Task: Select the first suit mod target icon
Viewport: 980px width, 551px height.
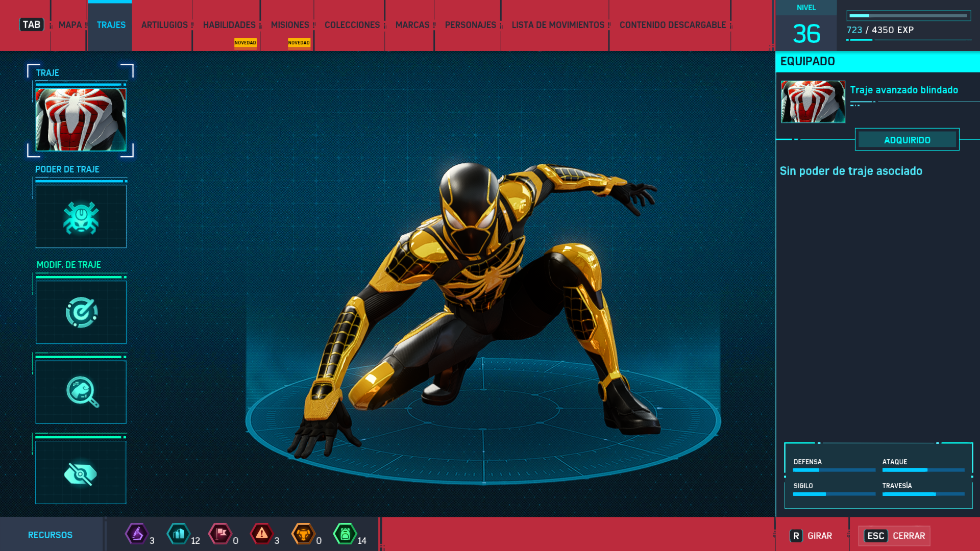Action: (81, 312)
